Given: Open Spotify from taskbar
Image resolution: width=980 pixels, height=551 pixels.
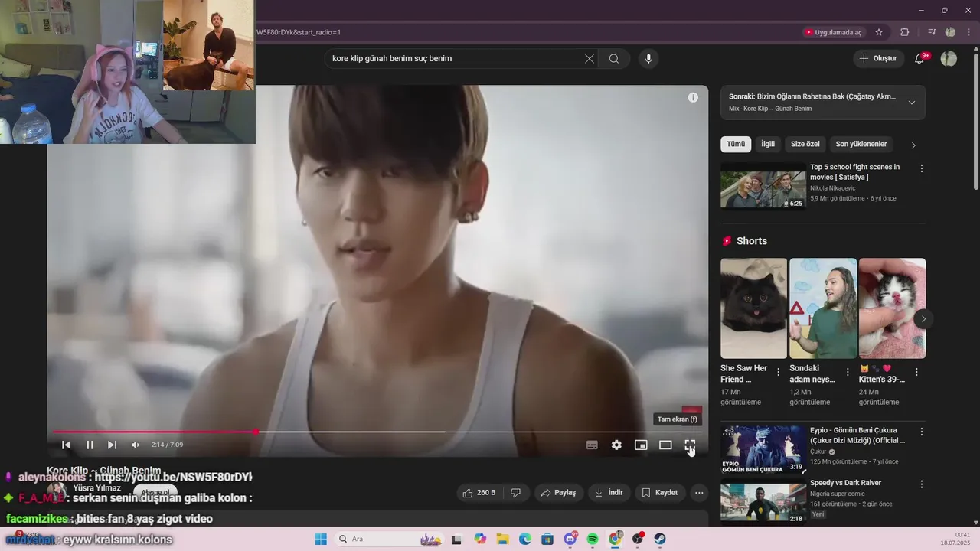Looking at the screenshot, I should click(x=593, y=539).
